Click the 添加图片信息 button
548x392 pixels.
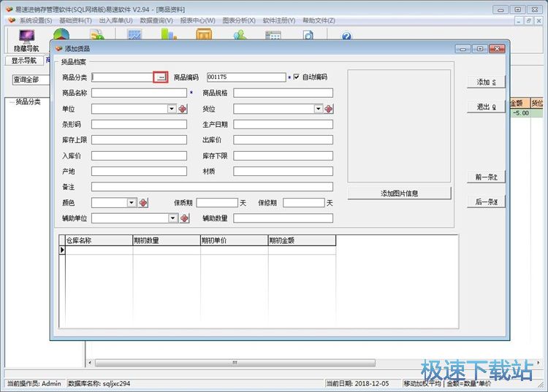[x=399, y=193]
